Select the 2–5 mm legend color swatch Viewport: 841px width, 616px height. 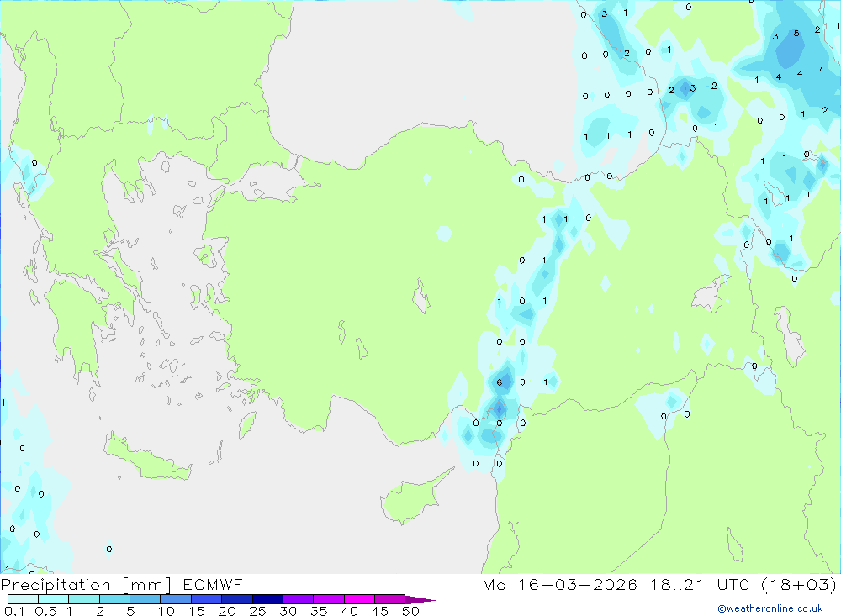[x=114, y=599]
